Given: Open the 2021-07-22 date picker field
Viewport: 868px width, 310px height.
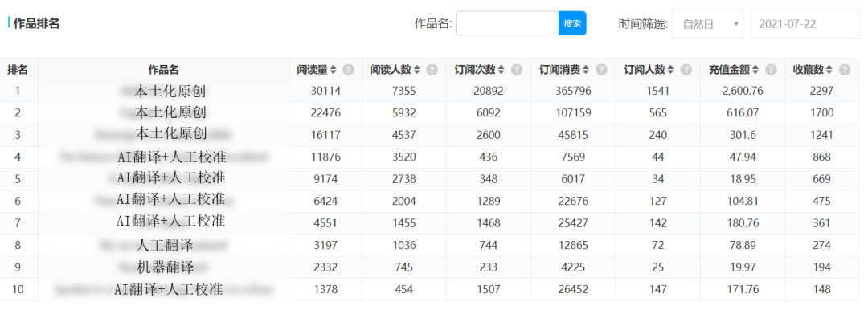Looking at the screenshot, I should click(805, 24).
